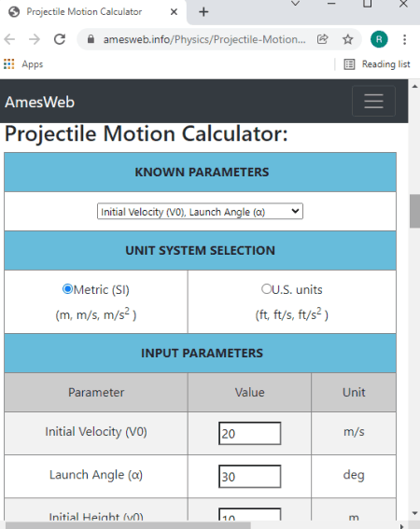Open Chrome three-dot menu

(x=404, y=39)
